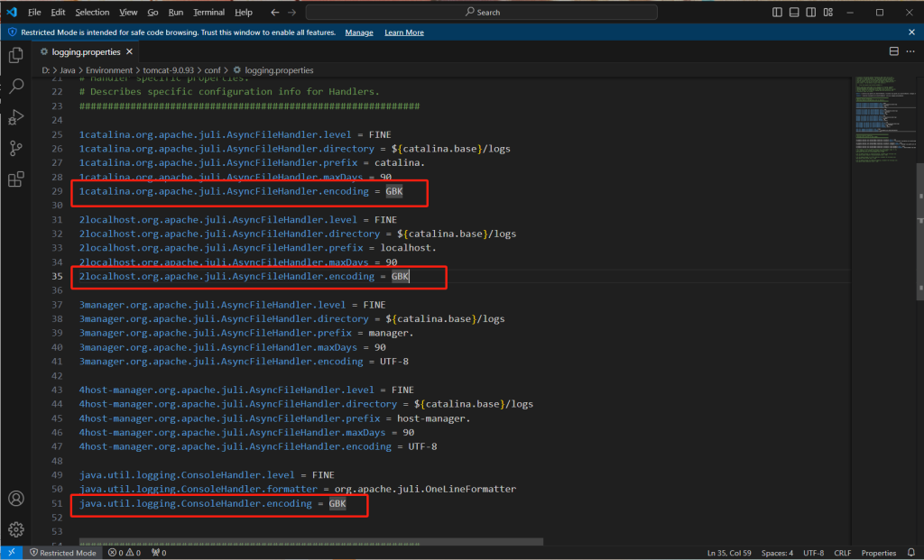Go back with the left arrow
Screen dimensions: 924x560
coord(274,12)
